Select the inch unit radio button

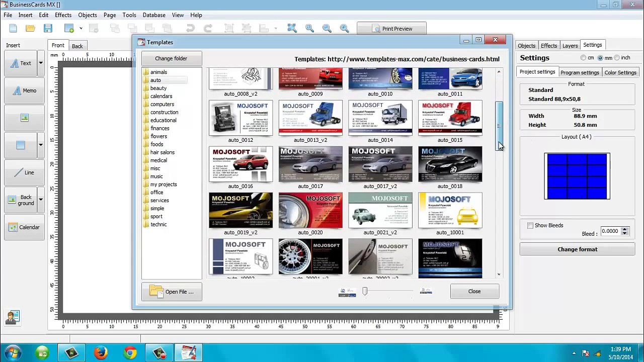[x=617, y=58]
